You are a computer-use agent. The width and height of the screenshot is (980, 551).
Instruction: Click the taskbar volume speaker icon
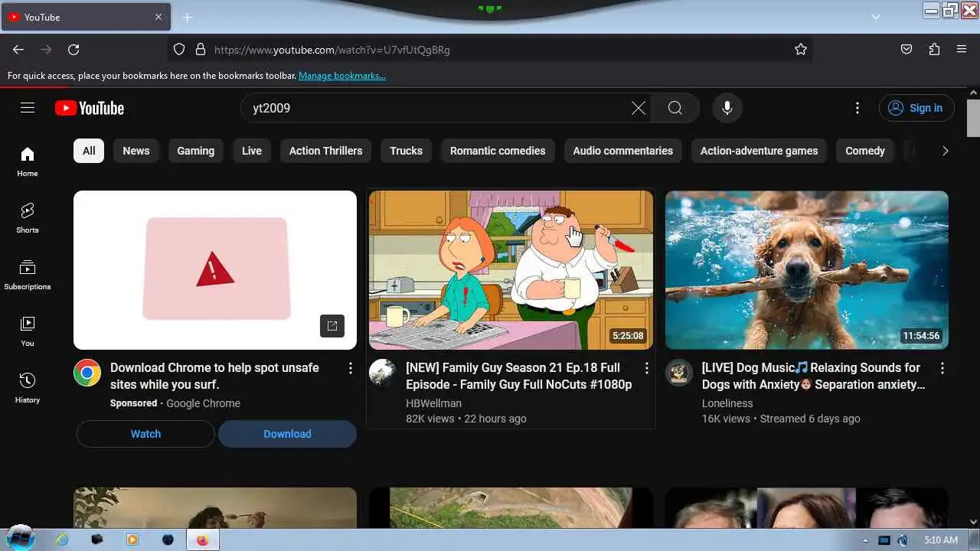point(902,540)
